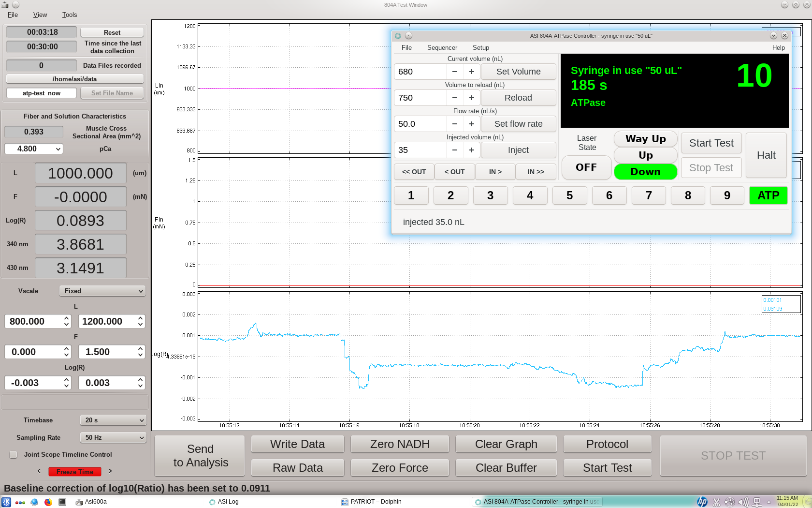This screenshot has width=812, height=508.
Task: Click the atp-test_now file name field
Action: (42, 93)
